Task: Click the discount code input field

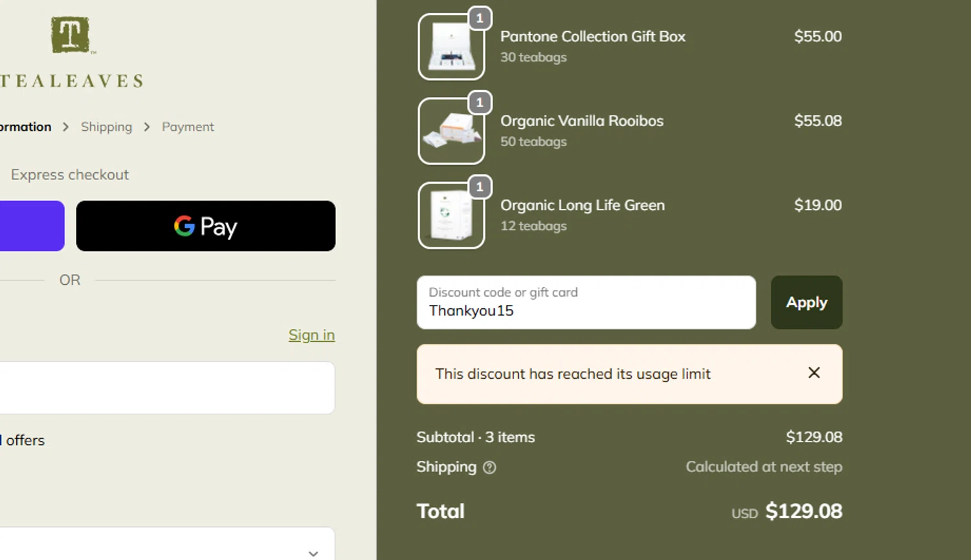Action: tap(586, 302)
